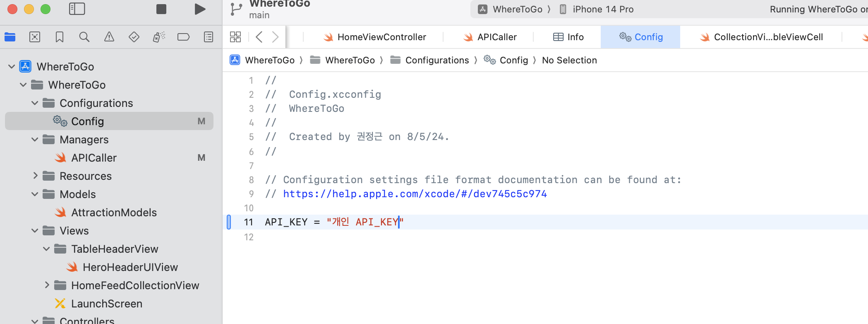Open the Test navigator diamond icon
The height and width of the screenshot is (324, 868).
(134, 37)
